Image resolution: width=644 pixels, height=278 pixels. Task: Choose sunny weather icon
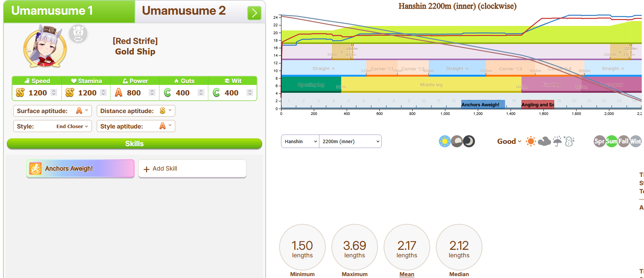click(531, 141)
